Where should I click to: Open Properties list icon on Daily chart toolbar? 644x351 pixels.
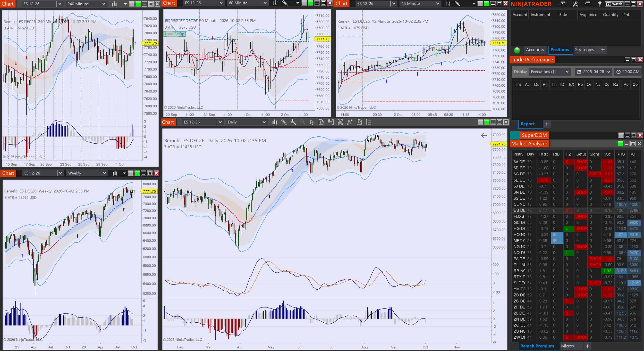369,122
